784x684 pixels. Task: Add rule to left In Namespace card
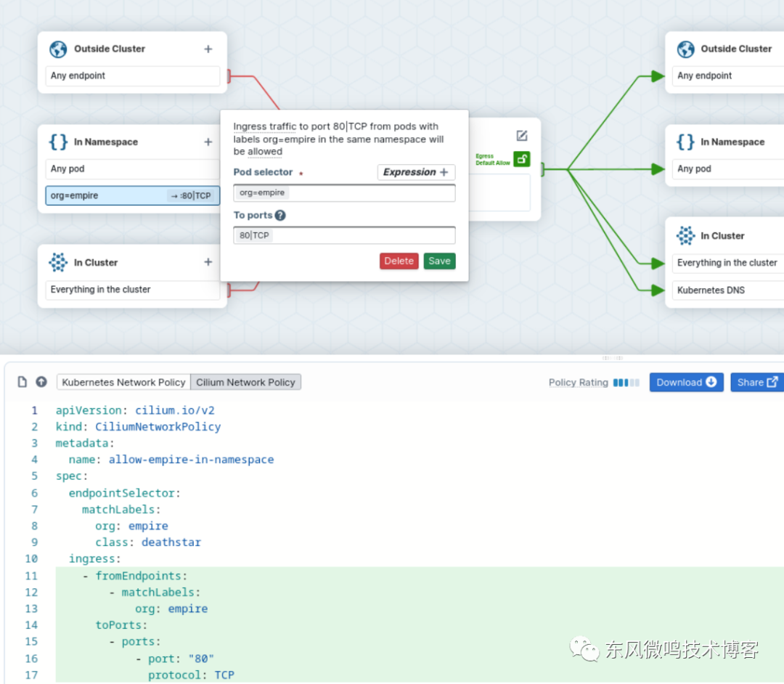[208, 142]
